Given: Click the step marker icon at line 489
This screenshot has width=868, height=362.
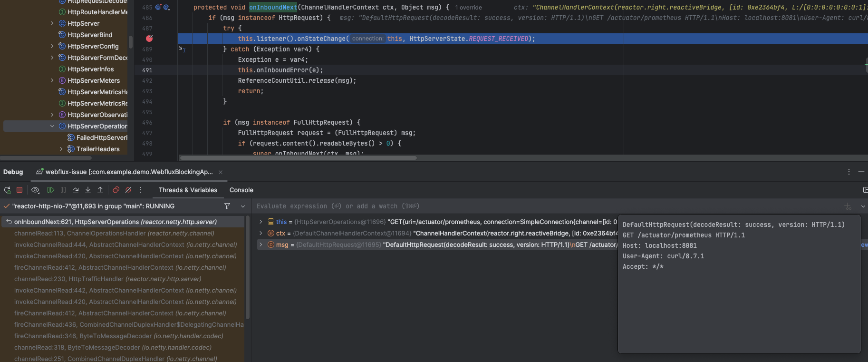Looking at the screenshot, I should click(182, 49).
